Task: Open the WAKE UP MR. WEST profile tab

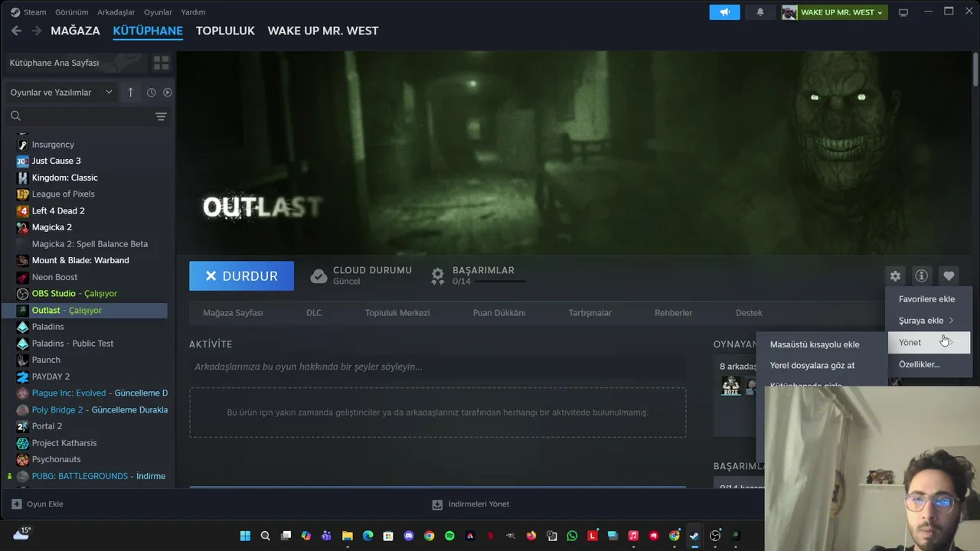Action: click(x=323, y=31)
